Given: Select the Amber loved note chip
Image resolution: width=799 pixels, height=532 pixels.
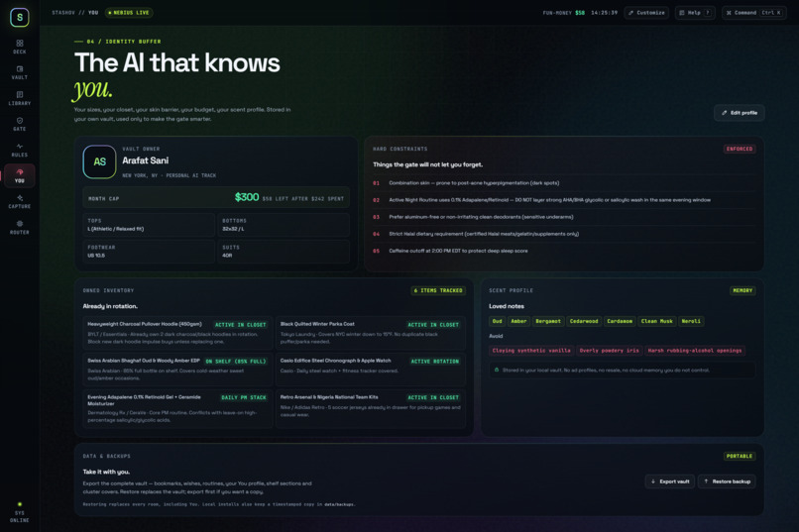Looking at the screenshot, I should coord(518,321).
